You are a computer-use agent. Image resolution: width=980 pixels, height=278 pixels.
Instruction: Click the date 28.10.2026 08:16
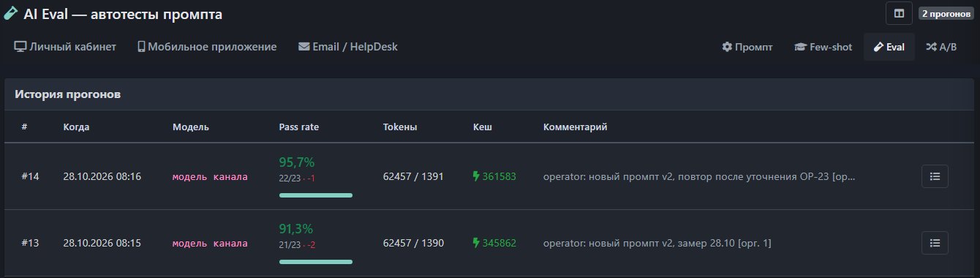pos(102,176)
